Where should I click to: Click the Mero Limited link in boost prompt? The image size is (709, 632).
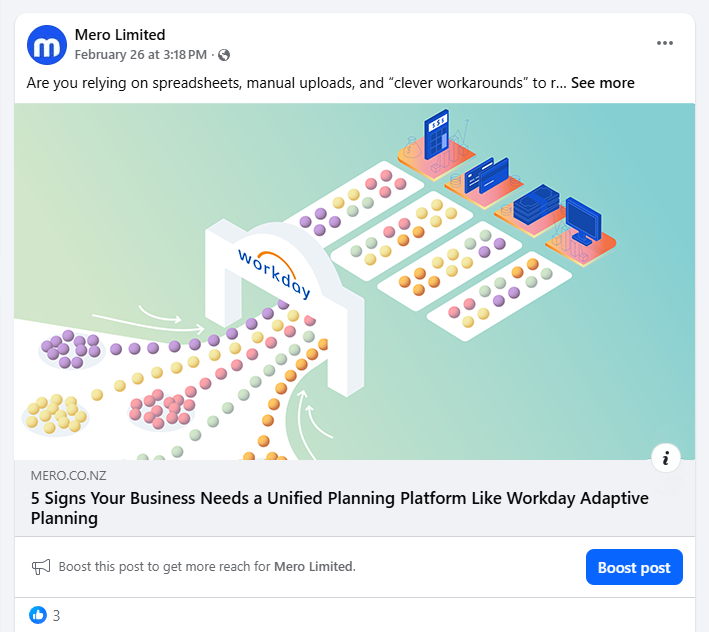[314, 566]
